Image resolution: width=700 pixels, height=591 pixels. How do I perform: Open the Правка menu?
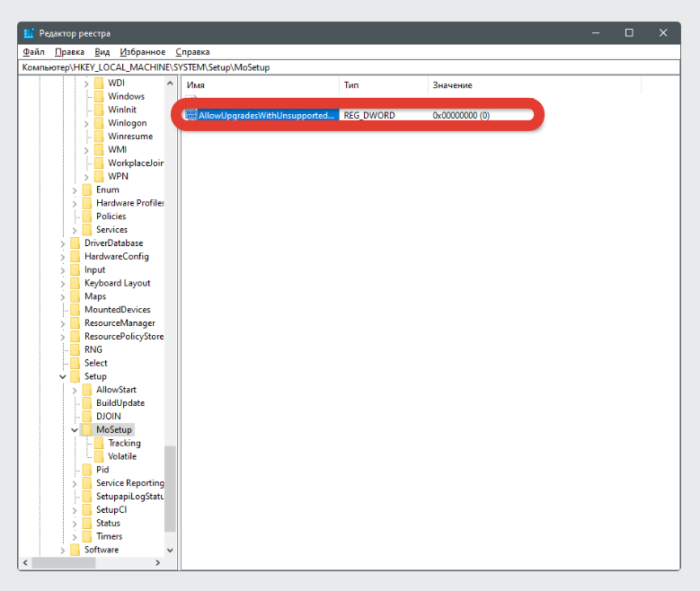[69, 52]
